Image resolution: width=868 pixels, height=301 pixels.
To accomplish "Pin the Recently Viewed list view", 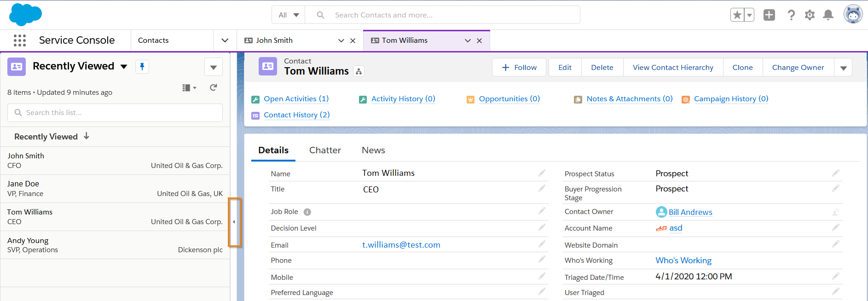I will 142,67.
